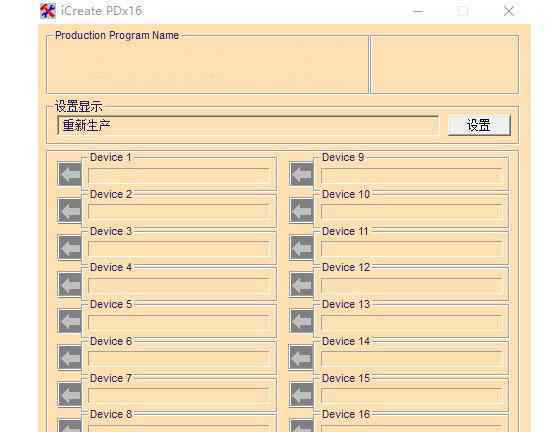Click the arrow icon beside Device 3
557x432 pixels.
pos(70,247)
